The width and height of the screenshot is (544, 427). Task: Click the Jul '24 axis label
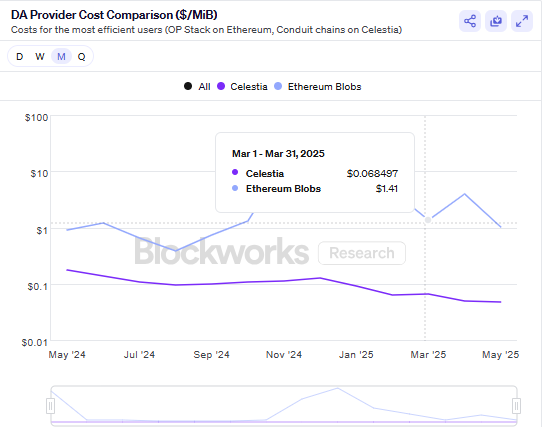(139, 355)
